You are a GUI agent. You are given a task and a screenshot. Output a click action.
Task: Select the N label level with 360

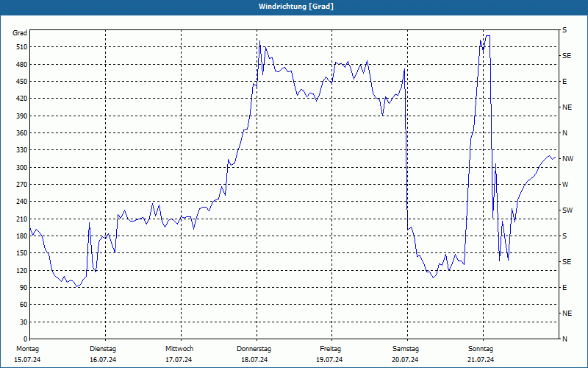(x=564, y=133)
